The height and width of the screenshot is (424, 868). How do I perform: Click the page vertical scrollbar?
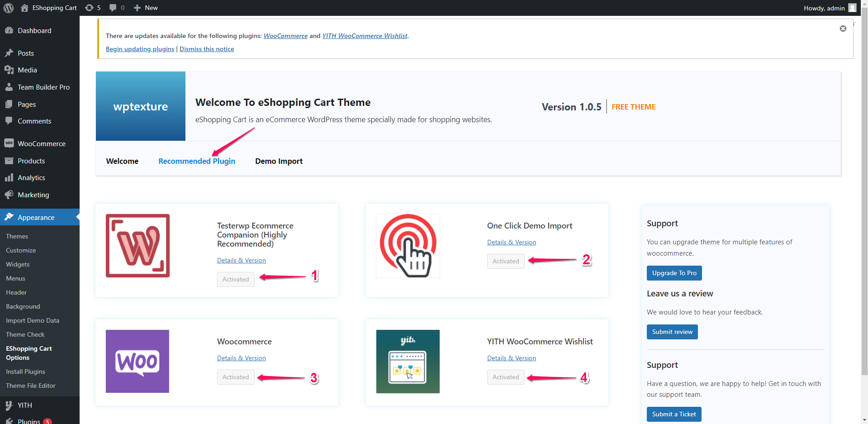point(864,190)
